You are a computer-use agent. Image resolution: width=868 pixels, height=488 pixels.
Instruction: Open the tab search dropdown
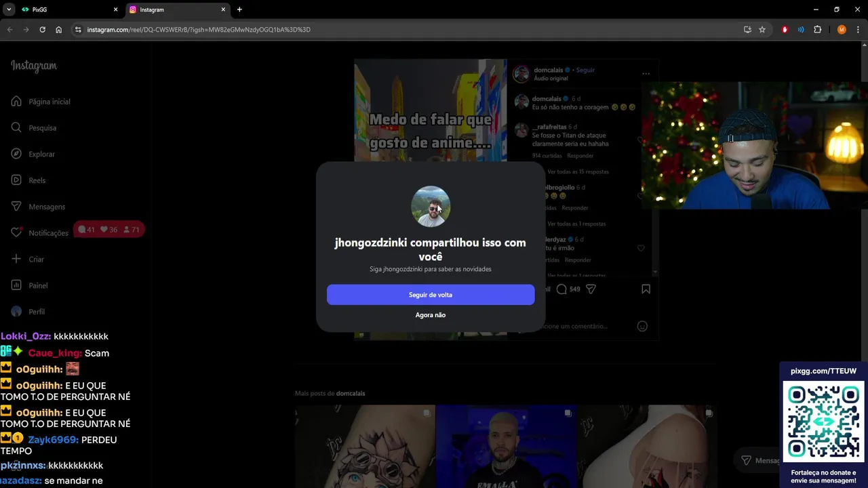point(9,9)
